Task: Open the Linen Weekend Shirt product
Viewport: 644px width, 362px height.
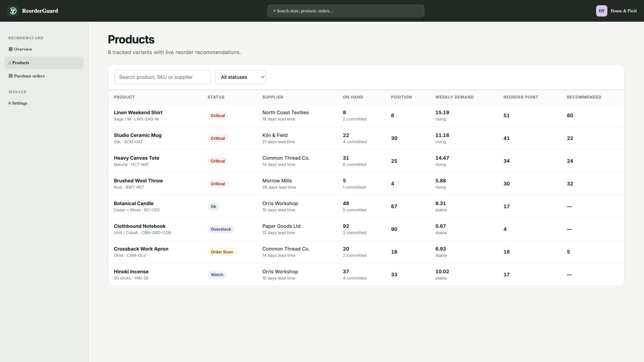Action: 138,113
